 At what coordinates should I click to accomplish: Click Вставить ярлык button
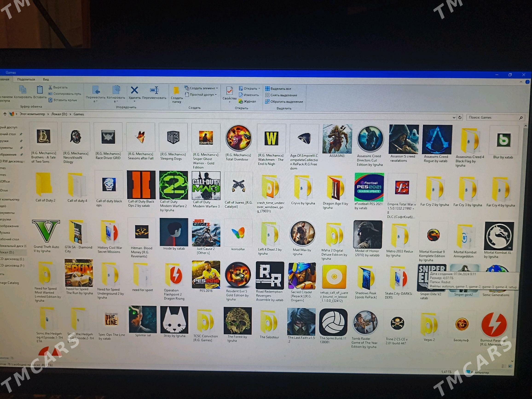[x=63, y=100]
